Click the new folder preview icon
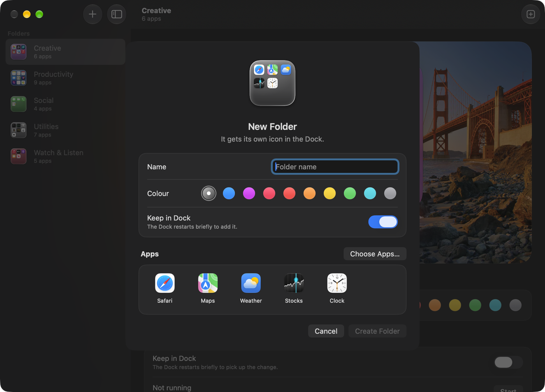This screenshot has height=392, width=545. [x=272, y=83]
